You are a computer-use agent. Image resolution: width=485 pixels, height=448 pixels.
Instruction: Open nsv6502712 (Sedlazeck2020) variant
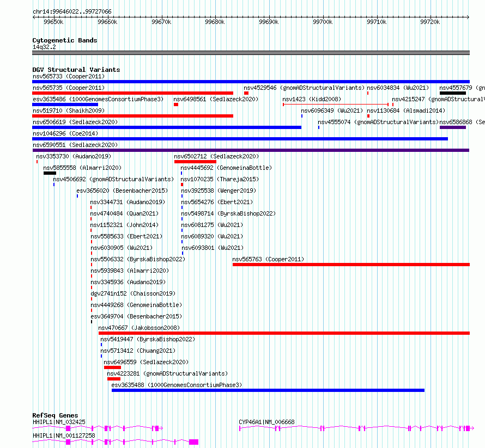coord(216,156)
